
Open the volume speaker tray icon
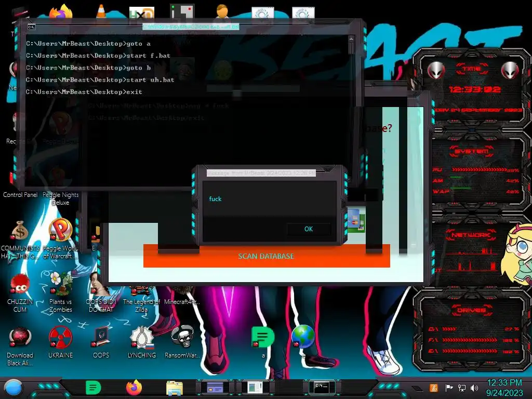pos(474,388)
